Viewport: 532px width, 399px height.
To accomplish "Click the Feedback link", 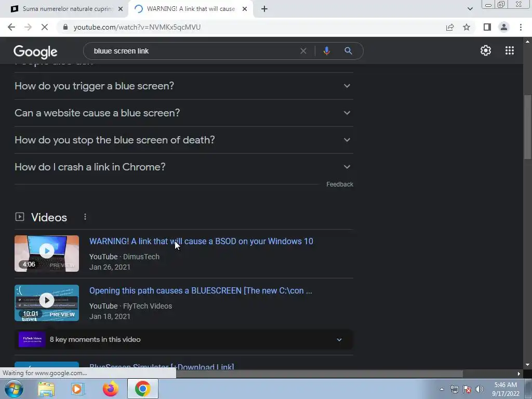I will pyautogui.click(x=340, y=184).
